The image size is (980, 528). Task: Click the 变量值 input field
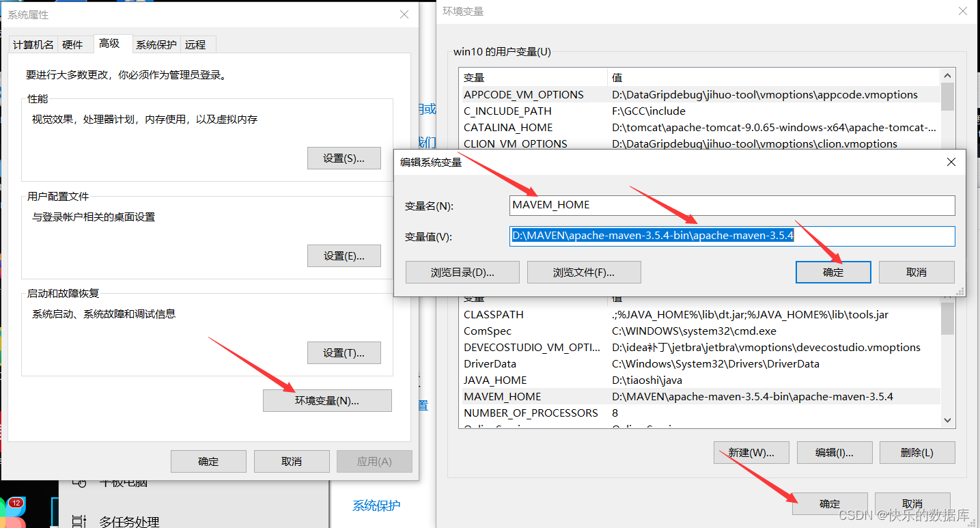pyautogui.click(x=732, y=236)
